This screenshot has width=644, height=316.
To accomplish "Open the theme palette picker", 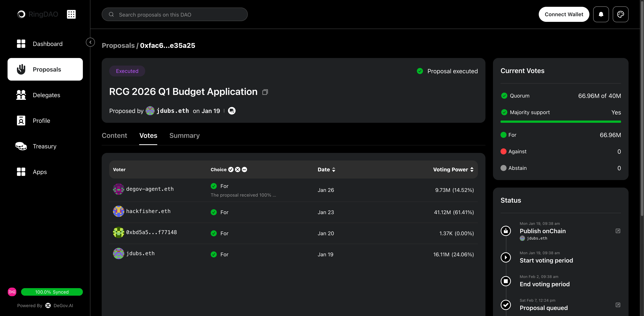I will click(621, 14).
